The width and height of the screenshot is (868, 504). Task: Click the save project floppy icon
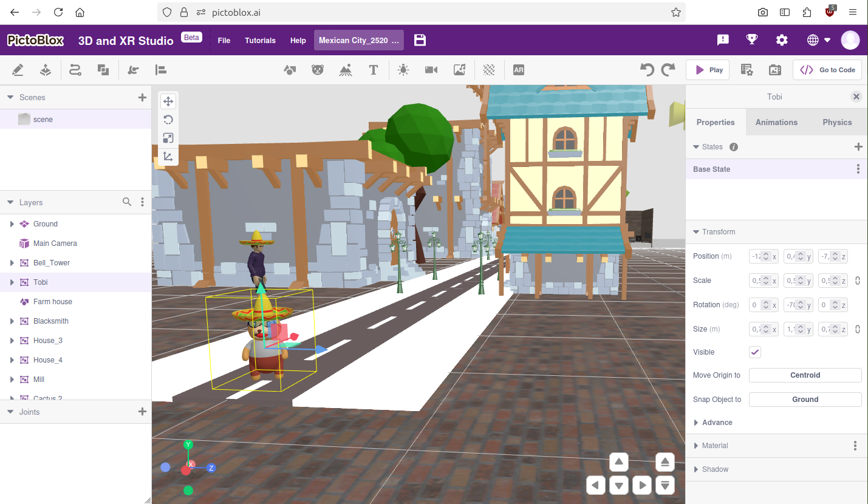click(x=420, y=40)
